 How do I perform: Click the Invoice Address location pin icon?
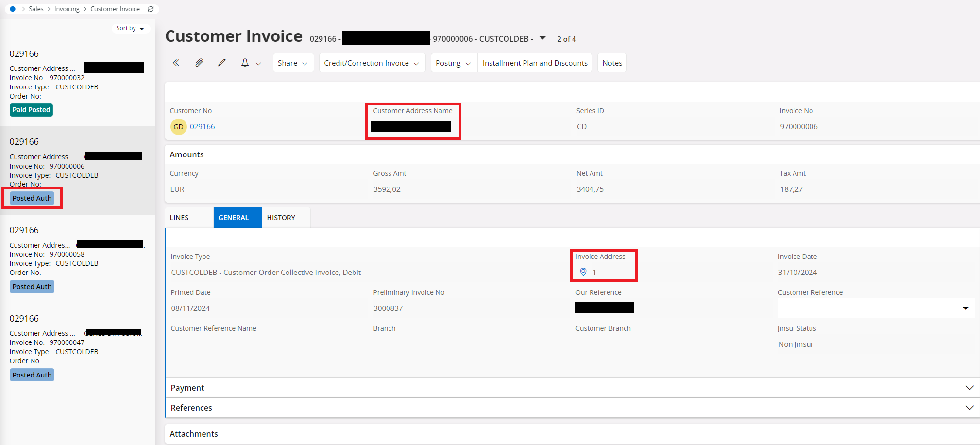pyautogui.click(x=583, y=272)
